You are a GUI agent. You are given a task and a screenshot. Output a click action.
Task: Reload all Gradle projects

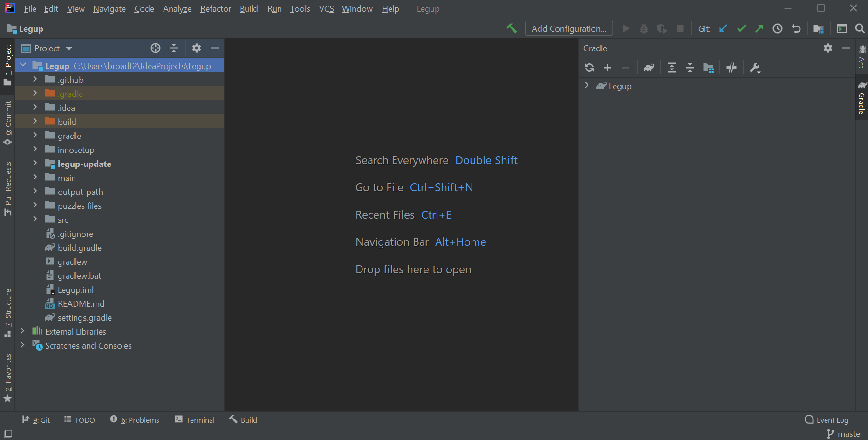click(589, 68)
